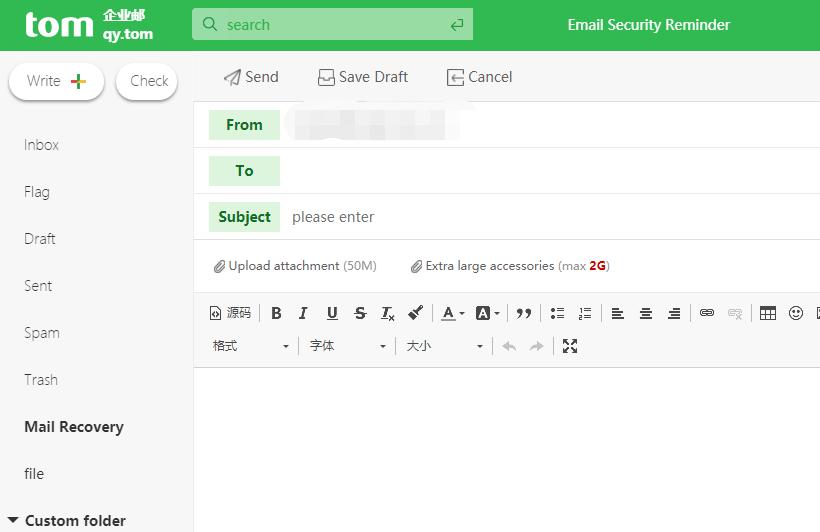Open the Spam folder
Image resolution: width=820 pixels, height=532 pixels.
pyautogui.click(x=42, y=333)
